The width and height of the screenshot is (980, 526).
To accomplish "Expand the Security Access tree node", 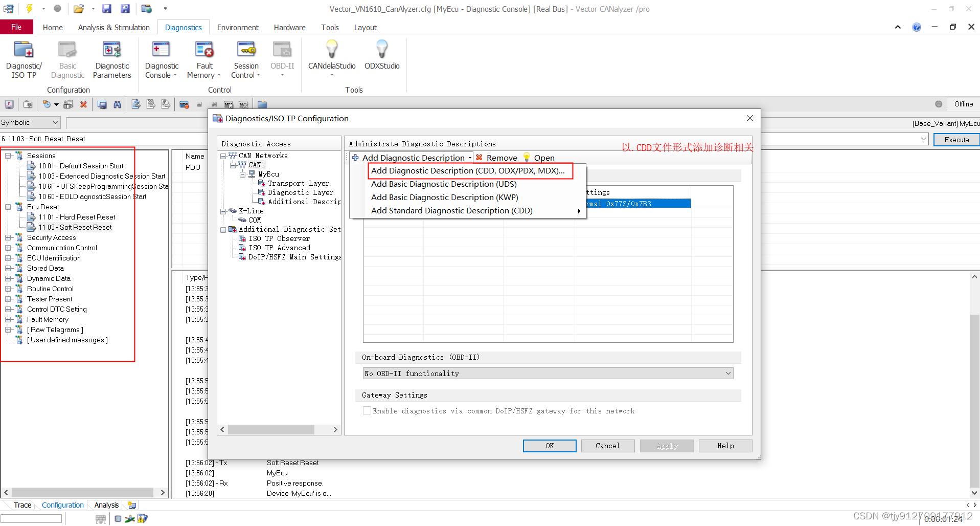I will pos(8,237).
